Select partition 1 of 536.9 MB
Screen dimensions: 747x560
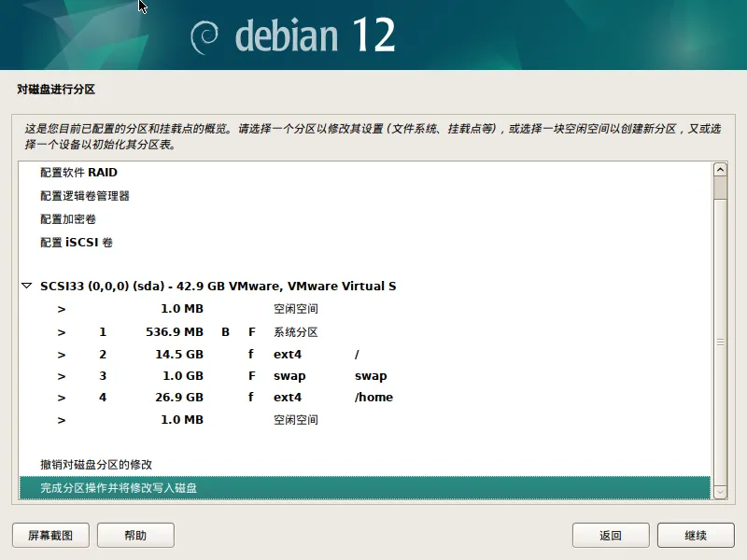[365, 332]
